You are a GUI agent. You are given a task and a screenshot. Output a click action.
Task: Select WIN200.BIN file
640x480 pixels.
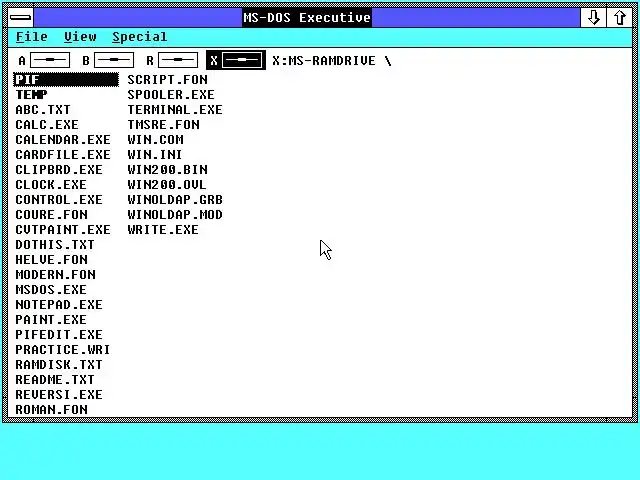[x=167, y=170]
